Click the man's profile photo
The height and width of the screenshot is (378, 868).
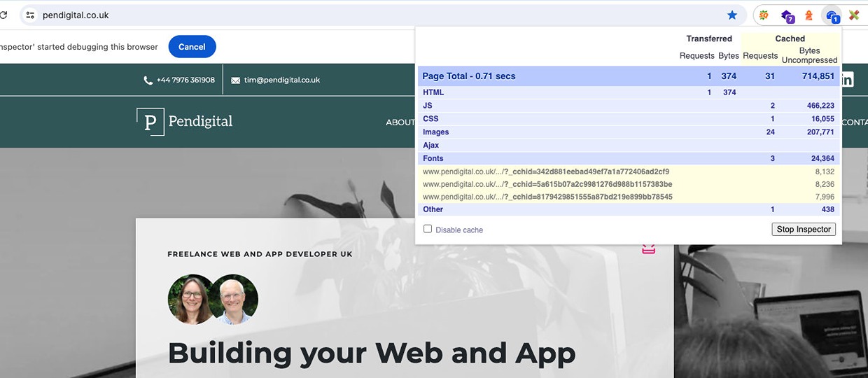pos(235,299)
